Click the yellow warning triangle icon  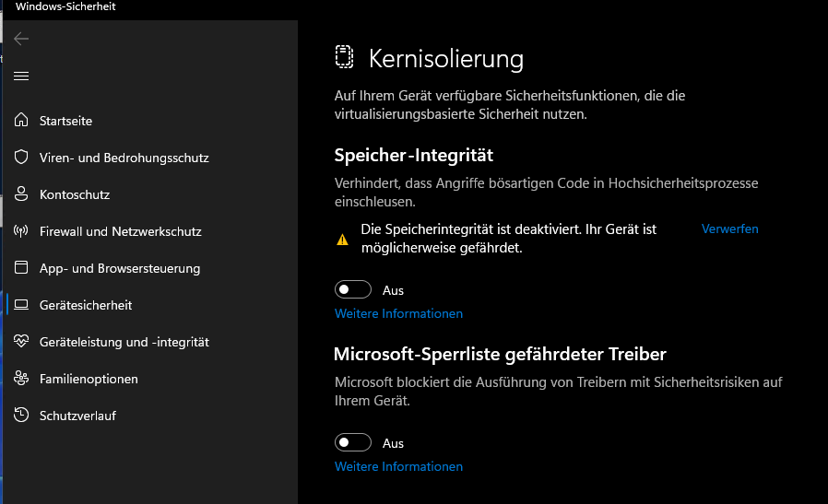(342, 240)
